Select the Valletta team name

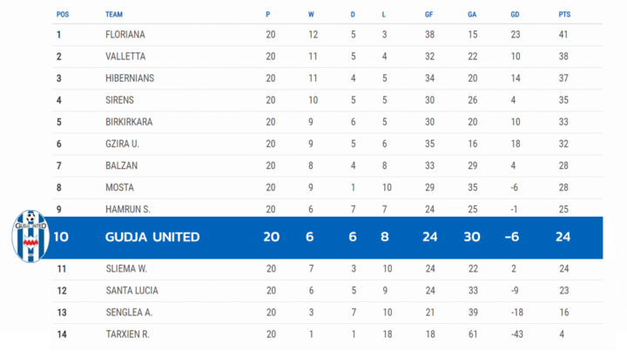click(125, 57)
